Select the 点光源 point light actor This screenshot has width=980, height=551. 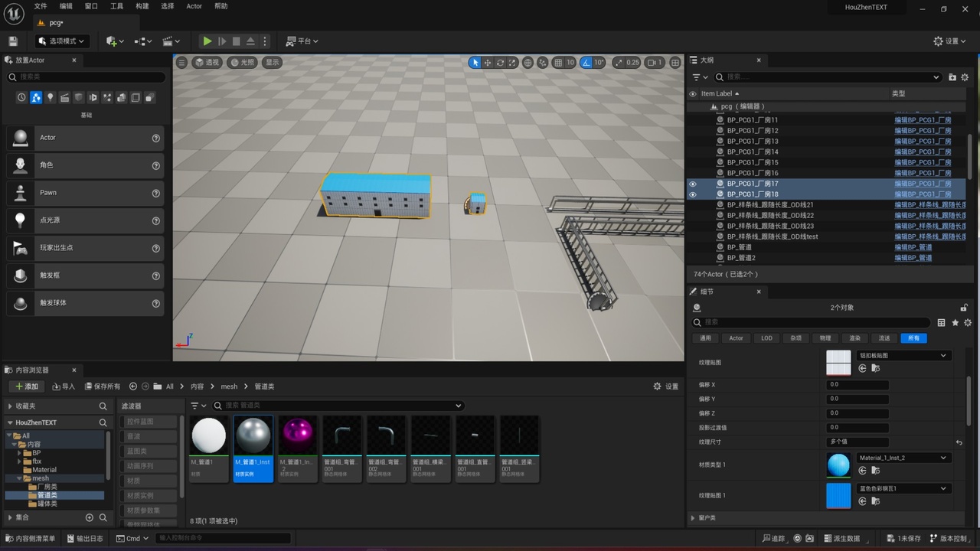coord(85,220)
